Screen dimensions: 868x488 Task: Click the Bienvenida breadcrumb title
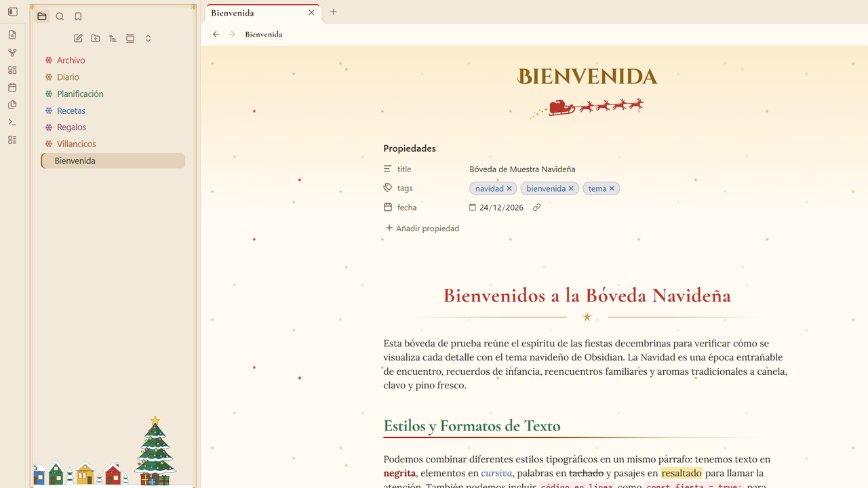coord(264,35)
